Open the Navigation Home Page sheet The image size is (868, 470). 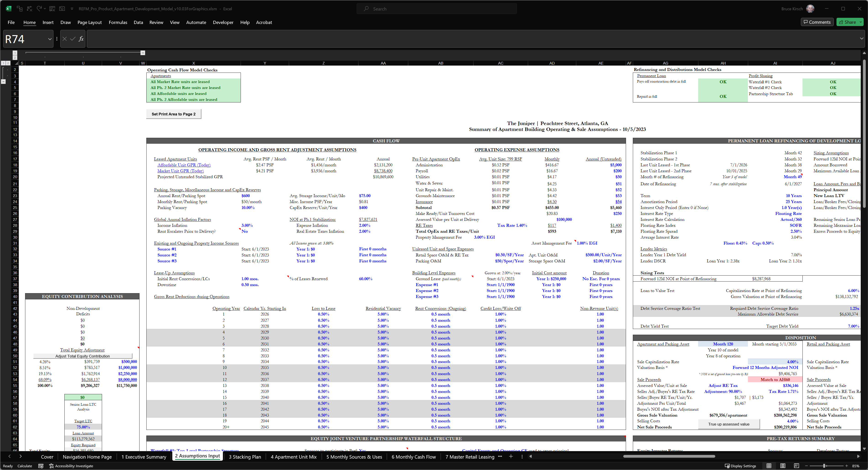[x=87, y=457]
